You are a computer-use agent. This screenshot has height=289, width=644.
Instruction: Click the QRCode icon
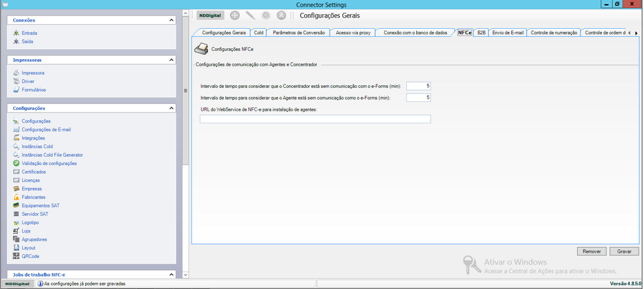pyautogui.click(x=16, y=256)
